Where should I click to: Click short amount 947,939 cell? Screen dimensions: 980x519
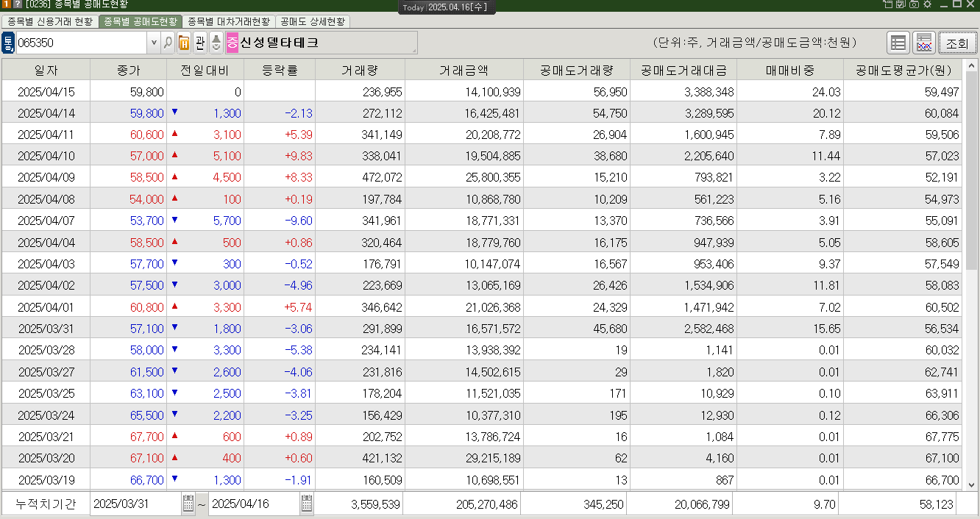(x=683, y=242)
